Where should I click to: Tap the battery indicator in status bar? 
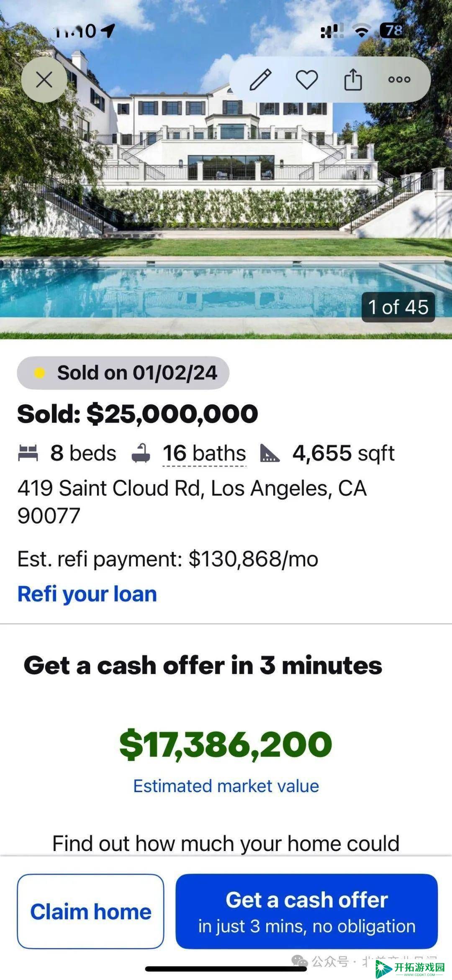coord(392,31)
